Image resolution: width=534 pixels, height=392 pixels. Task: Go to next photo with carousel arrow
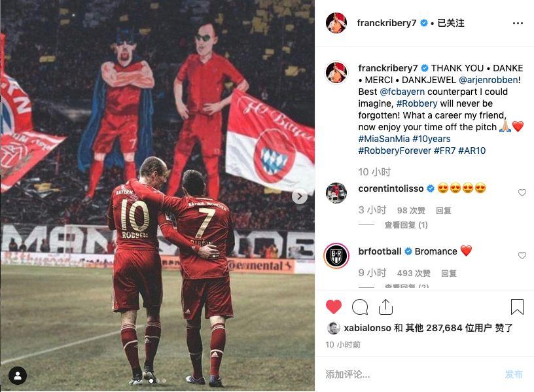pos(299,196)
